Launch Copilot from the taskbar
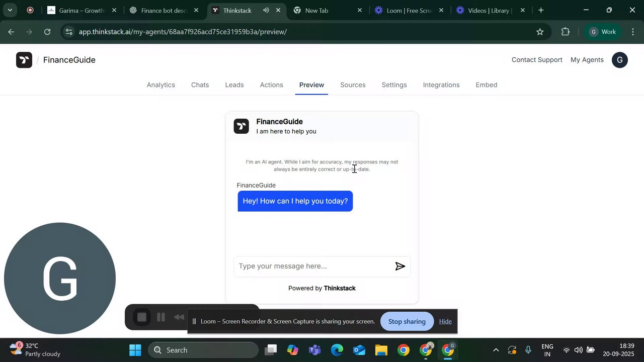Image resolution: width=644 pixels, height=362 pixels. point(293,350)
